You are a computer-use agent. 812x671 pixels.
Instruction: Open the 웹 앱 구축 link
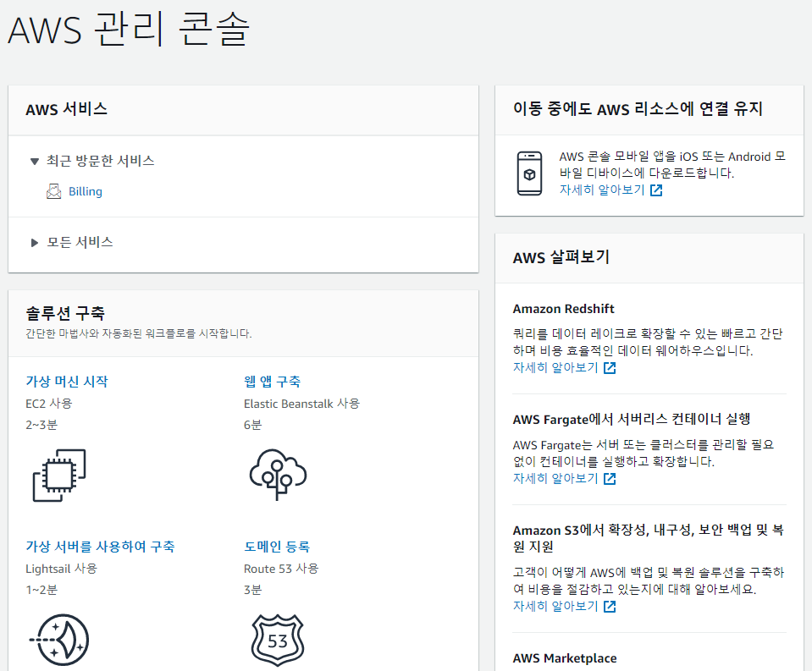(272, 382)
